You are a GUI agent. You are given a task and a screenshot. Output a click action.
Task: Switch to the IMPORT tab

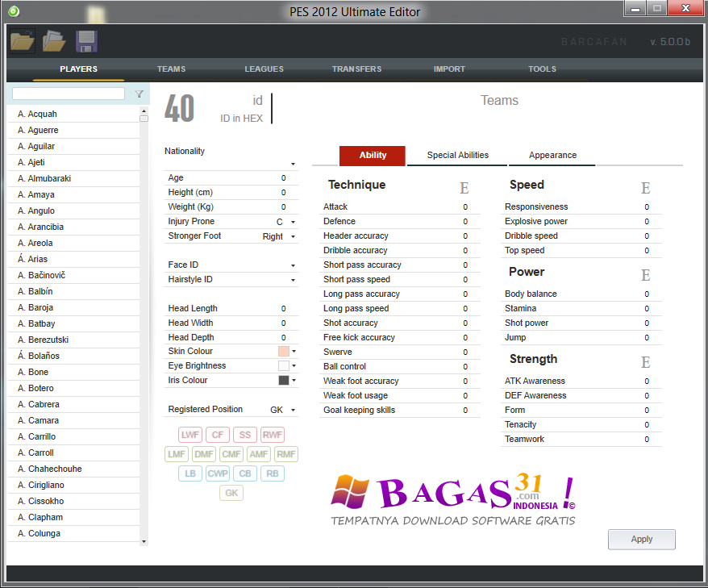pyautogui.click(x=449, y=69)
